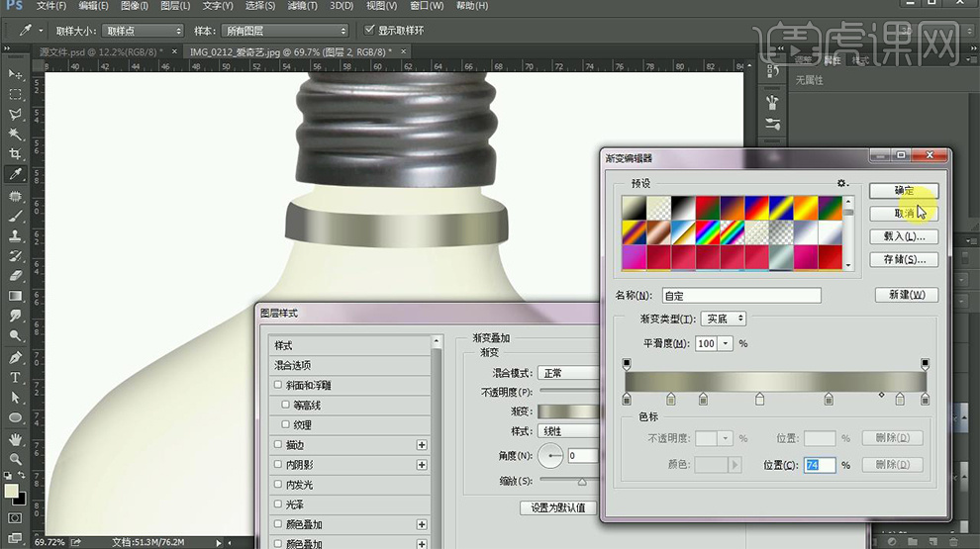Click the foreground color swatch
This screenshot has height=549, width=980.
[x=11, y=492]
